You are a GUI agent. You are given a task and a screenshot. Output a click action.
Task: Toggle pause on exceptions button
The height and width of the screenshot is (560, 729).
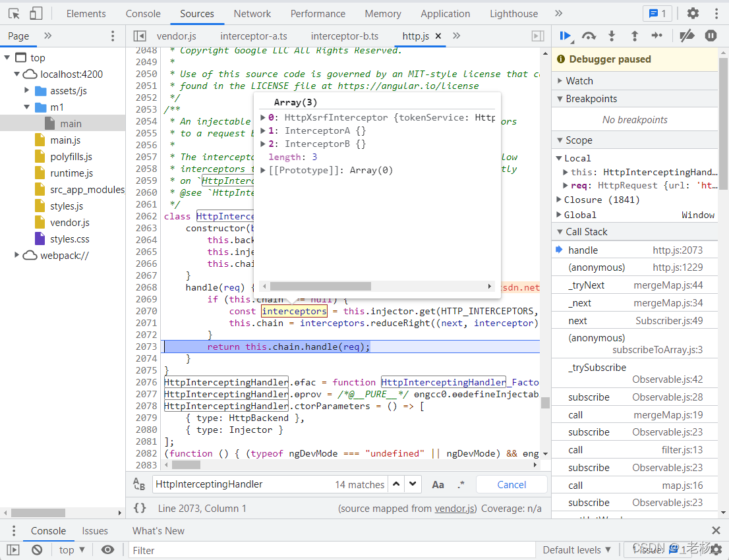pyautogui.click(x=711, y=36)
